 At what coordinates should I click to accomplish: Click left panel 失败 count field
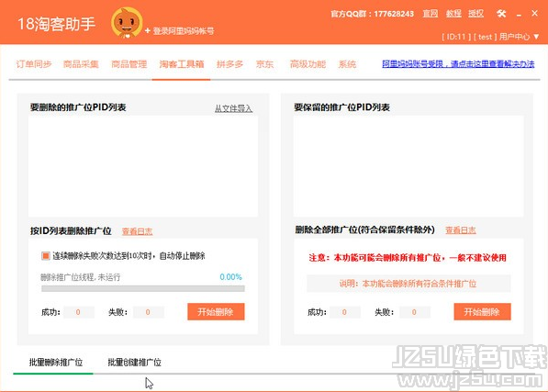(x=149, y=312)
